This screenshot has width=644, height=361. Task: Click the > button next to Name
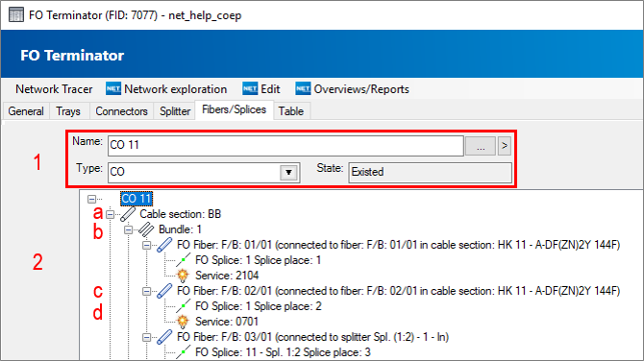click(505, 146)
